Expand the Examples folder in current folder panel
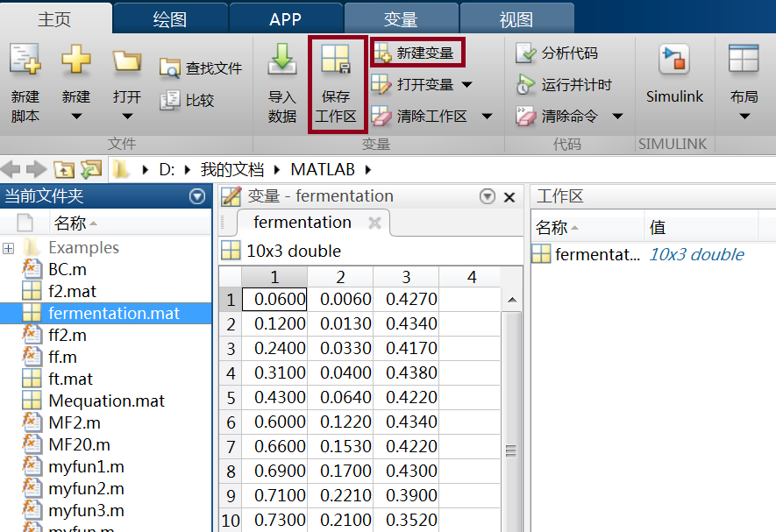The image size is (776, 532). tap(7, 247)
